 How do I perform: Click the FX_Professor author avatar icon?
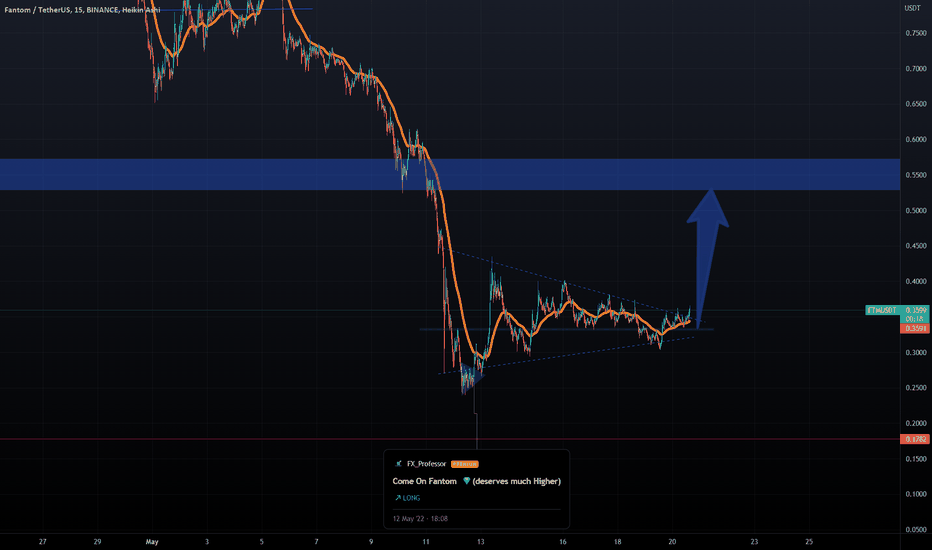(x=398, y=464)
